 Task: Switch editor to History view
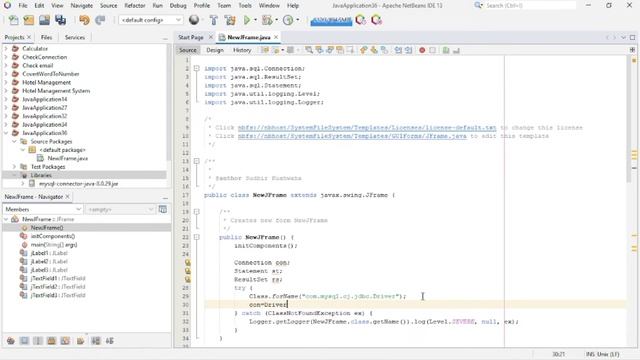[x=242, y=50]
